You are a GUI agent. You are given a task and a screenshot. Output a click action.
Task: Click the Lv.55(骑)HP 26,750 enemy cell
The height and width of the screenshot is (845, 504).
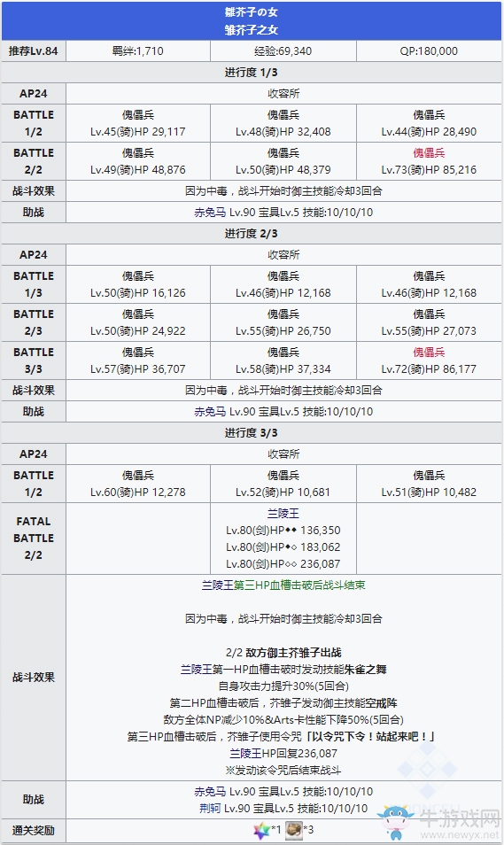[283, 322]
